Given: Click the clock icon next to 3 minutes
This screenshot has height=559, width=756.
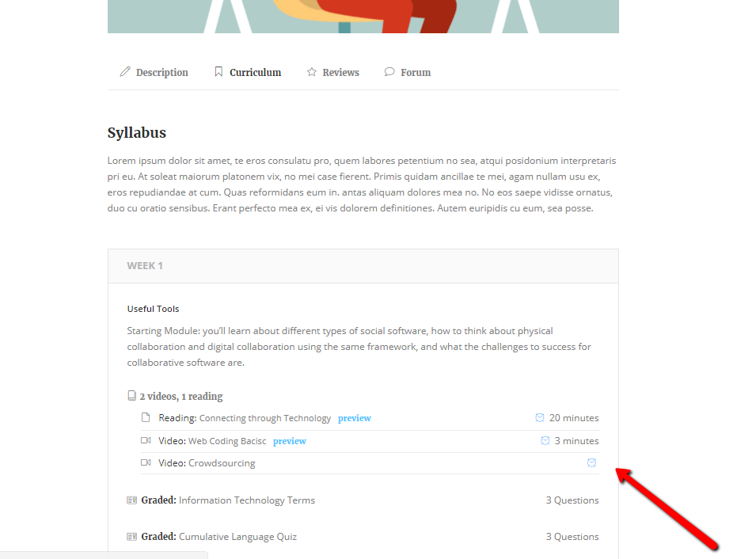Looking at the screenshot, I should coord(545,440).
